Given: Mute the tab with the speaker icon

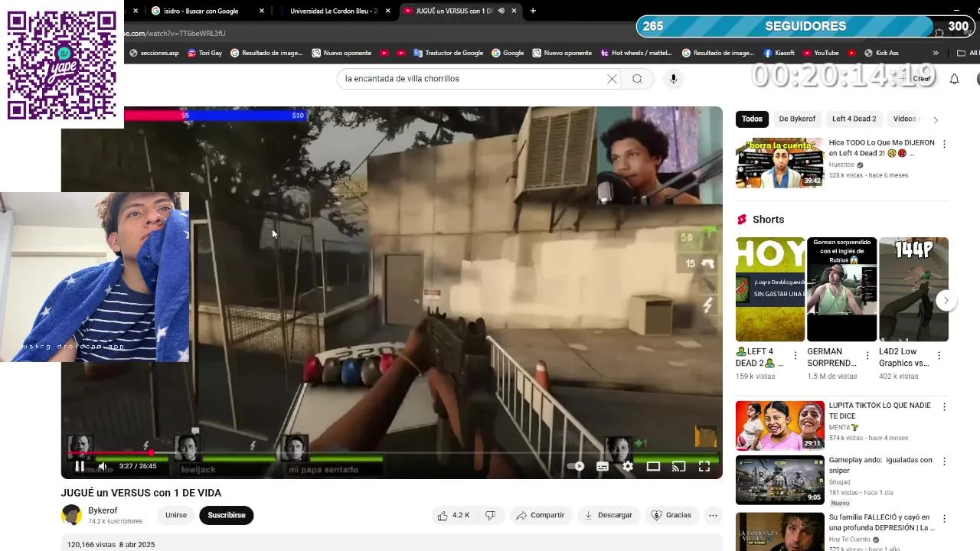Looking at the screenshot, I should (501, 11).
